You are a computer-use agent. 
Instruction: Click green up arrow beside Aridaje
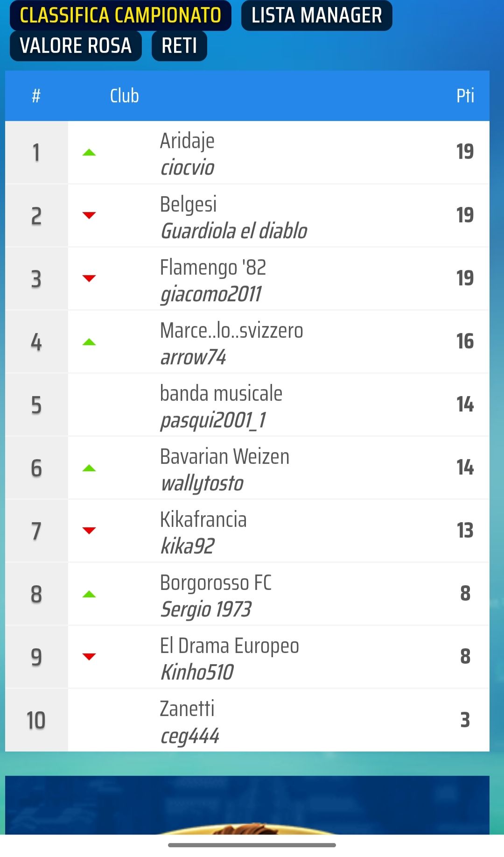(x=89, y=152)
